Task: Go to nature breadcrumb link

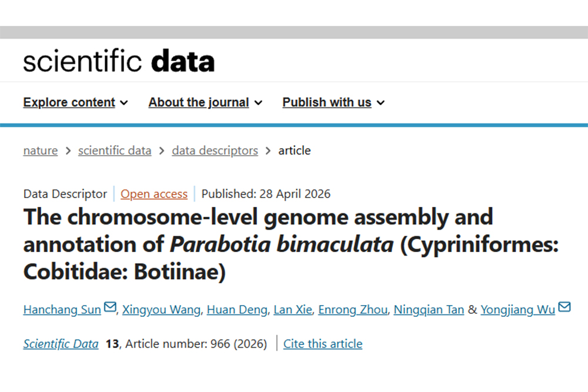Action: pos(41,150)
